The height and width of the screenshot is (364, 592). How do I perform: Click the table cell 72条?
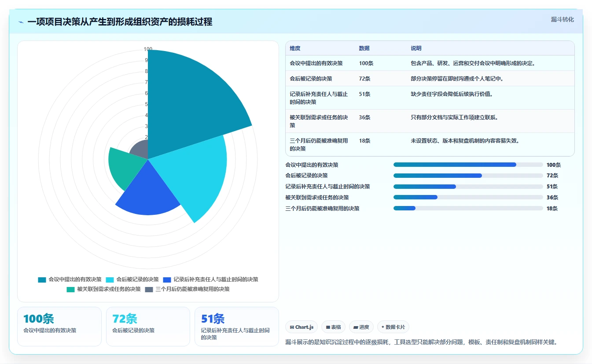pyautogui.click(x=364, y=79)
